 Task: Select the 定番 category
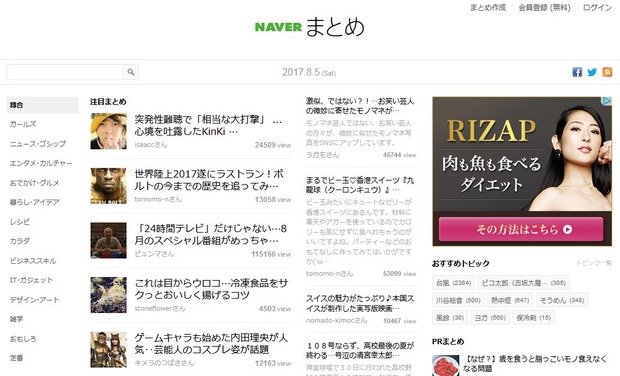tap(16, 358)
